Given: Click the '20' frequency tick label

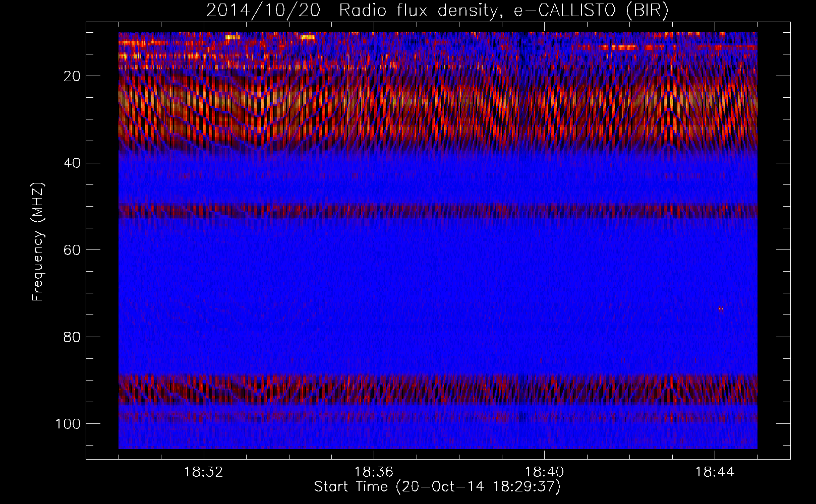Looking at the screenshot, I should (x=73, y=76).
